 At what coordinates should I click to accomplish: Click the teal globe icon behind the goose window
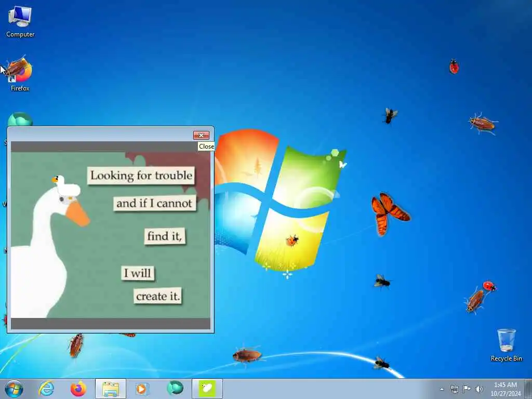pos(20,119)
